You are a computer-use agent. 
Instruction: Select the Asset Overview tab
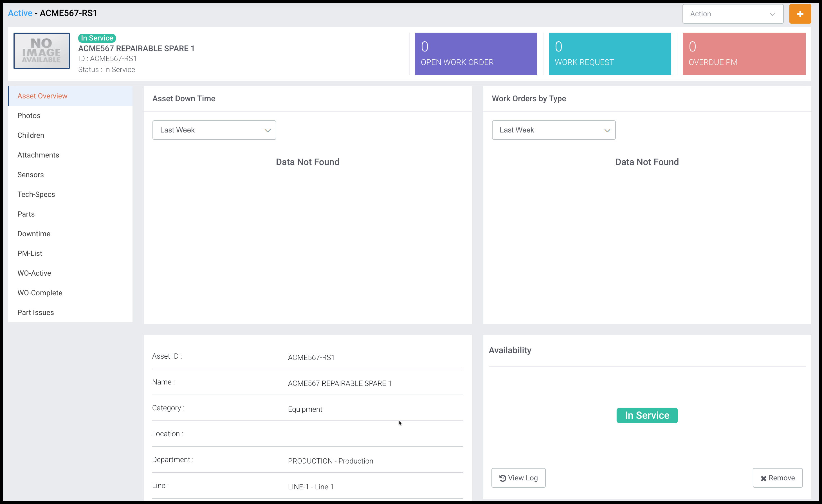[x=42, y=96]
